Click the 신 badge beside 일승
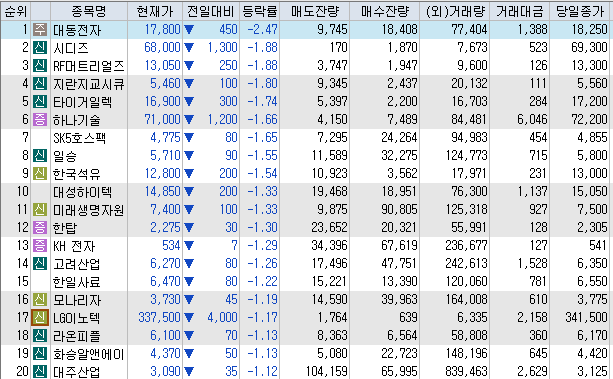Screen dimensions: 613x379 [39, 156]
